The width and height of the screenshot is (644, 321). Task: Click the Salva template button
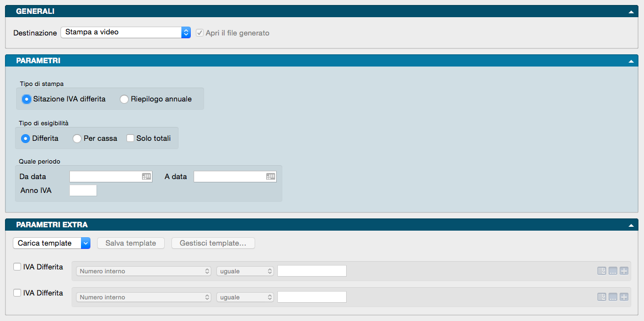[131, 243]
